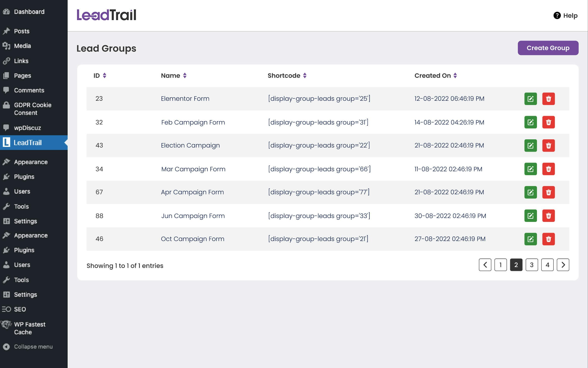The height and width of the screenshot is (368, 588).
Task: Delete the Mar Campaign Form group
Action: (548, 169)
